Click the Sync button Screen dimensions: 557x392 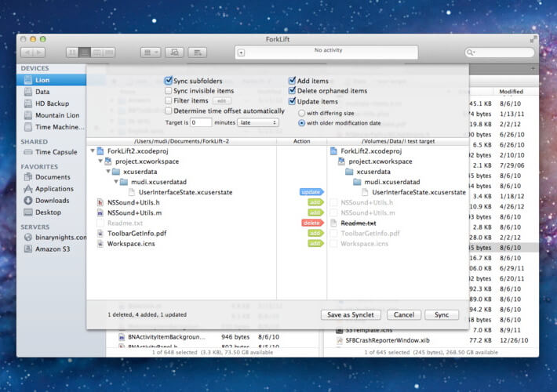[442, 314]
